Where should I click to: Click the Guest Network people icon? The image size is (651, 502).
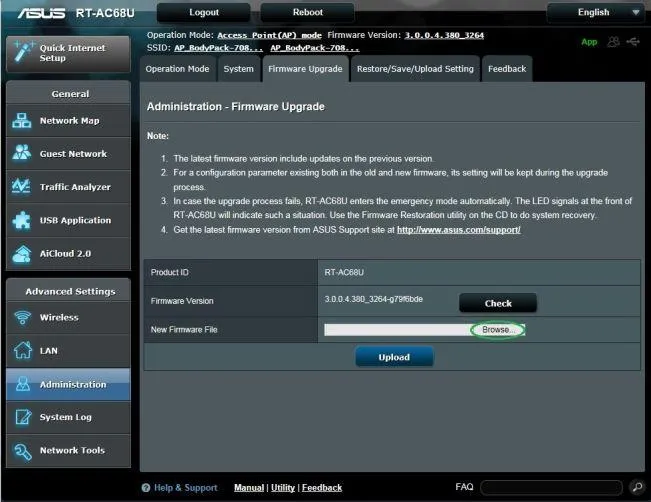coord(22,153)
